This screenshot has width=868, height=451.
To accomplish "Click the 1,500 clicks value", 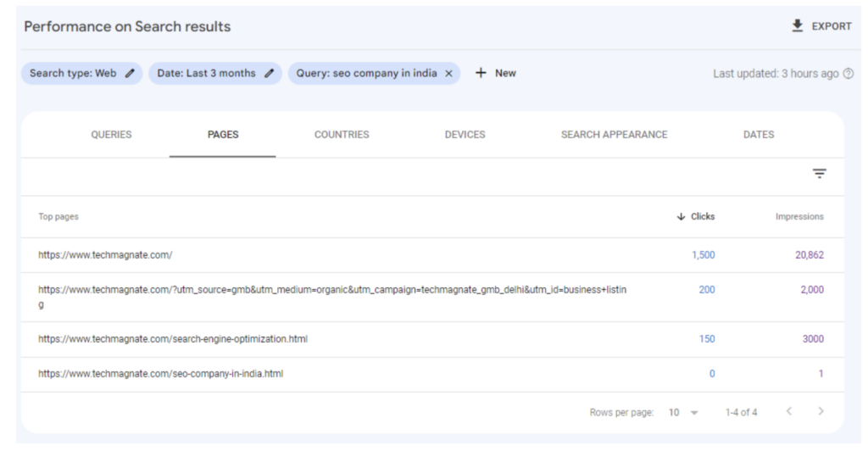I will tap(703, 255).
